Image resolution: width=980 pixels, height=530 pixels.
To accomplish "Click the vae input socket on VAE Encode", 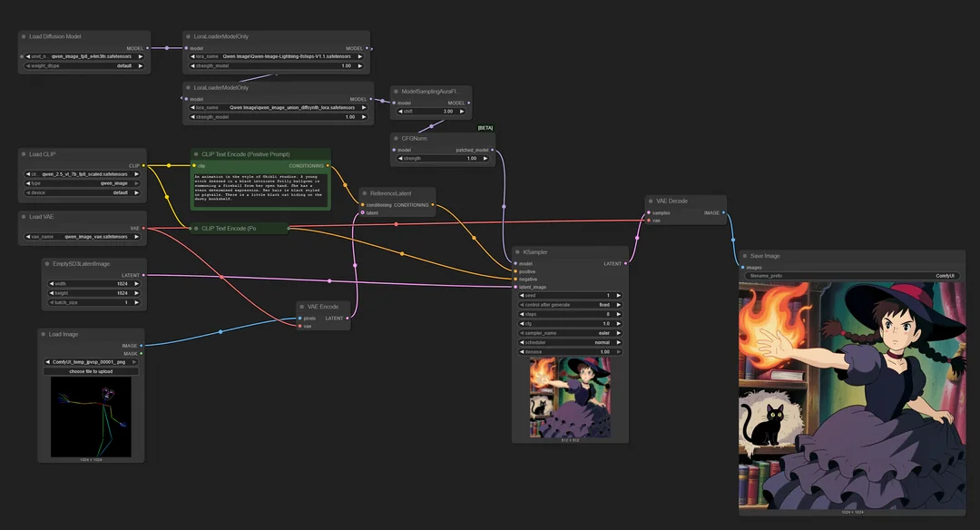I will tap(300, 326).
